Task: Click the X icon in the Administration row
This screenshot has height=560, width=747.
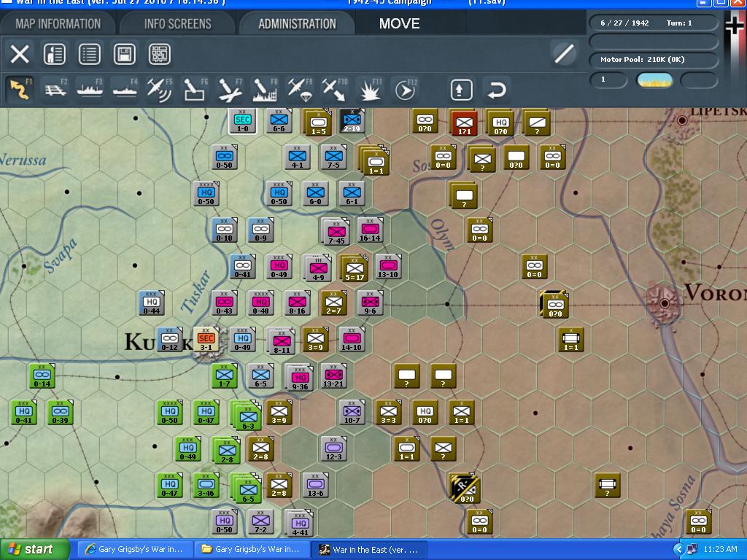Action: (x=20, y=54)
